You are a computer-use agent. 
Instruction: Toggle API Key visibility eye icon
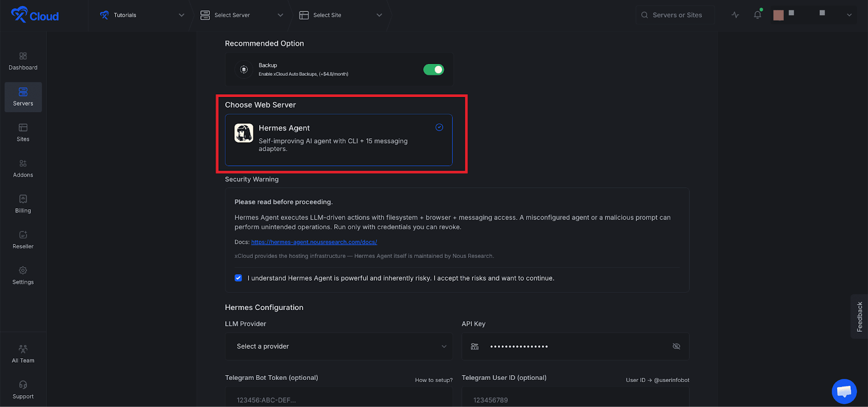point(676,346)
